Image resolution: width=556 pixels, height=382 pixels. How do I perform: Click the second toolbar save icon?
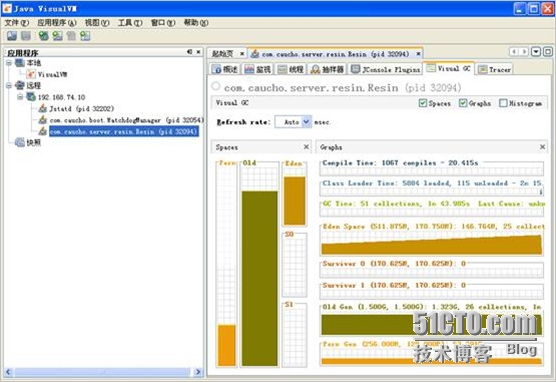[x=26, y=35]
